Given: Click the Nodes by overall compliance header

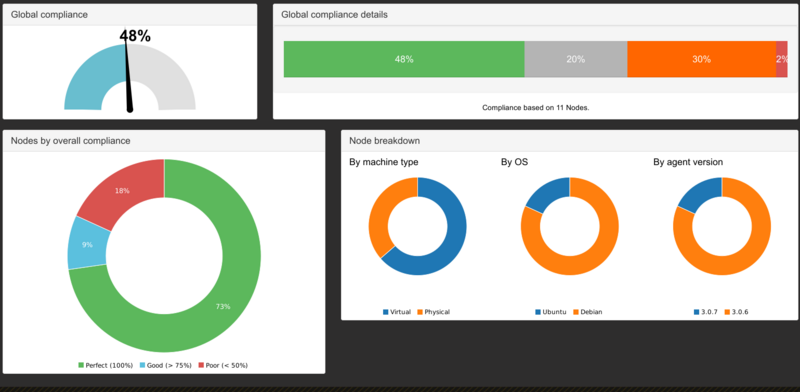Looking at the screenshot, I should 70,141.
